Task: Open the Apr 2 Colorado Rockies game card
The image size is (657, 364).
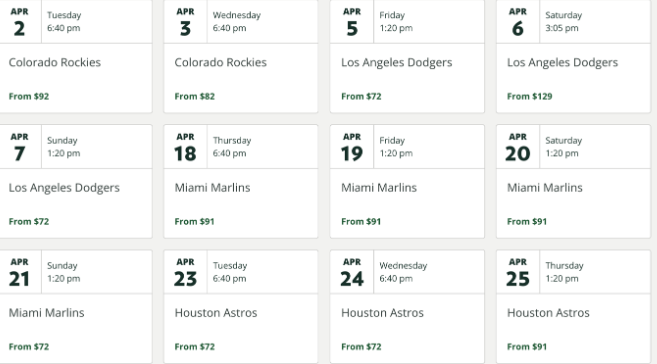Action: 76,56
